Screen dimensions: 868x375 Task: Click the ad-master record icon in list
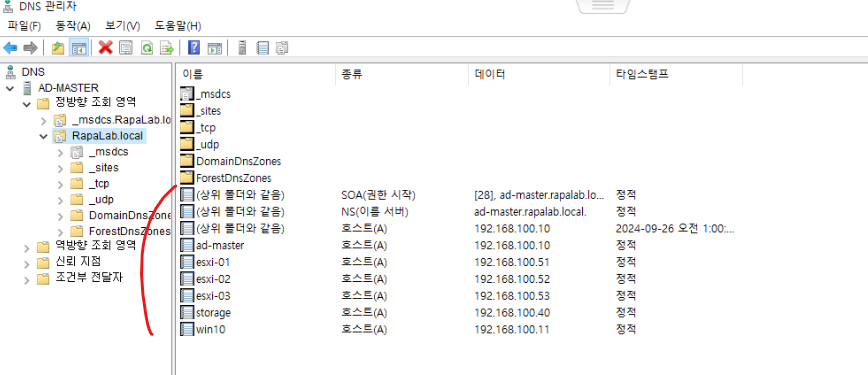click(x=188, y=245)
